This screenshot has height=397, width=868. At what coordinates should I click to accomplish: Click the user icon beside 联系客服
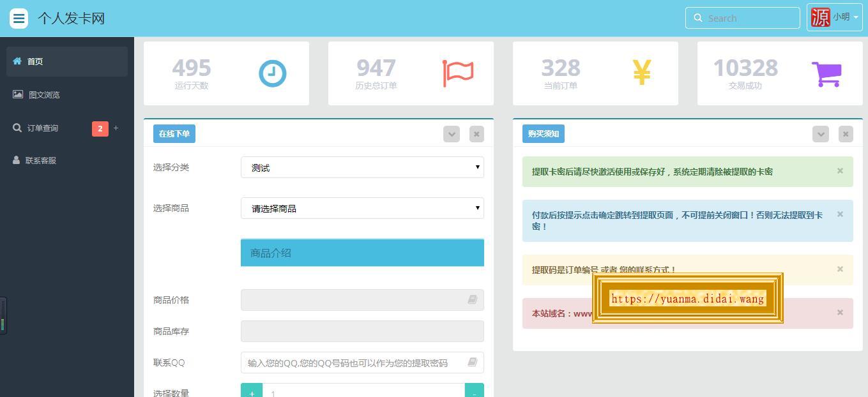click(x=16, y=160)
